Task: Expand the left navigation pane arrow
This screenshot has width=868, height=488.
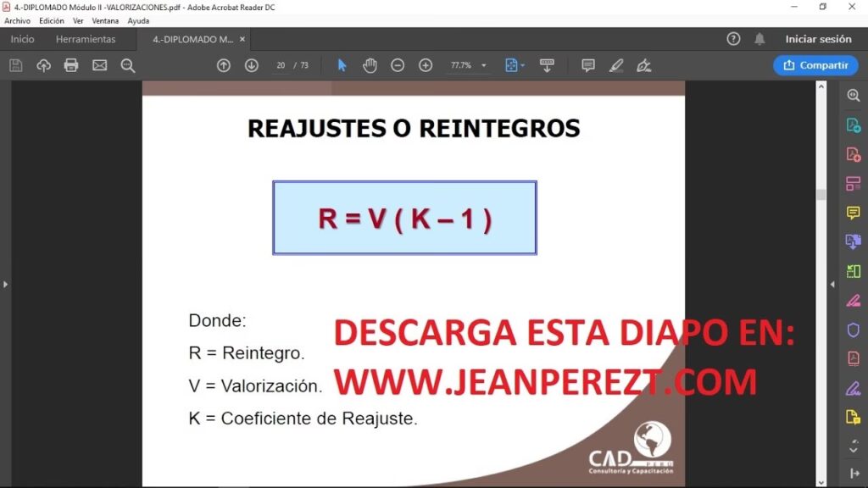Action: (5, 285)
